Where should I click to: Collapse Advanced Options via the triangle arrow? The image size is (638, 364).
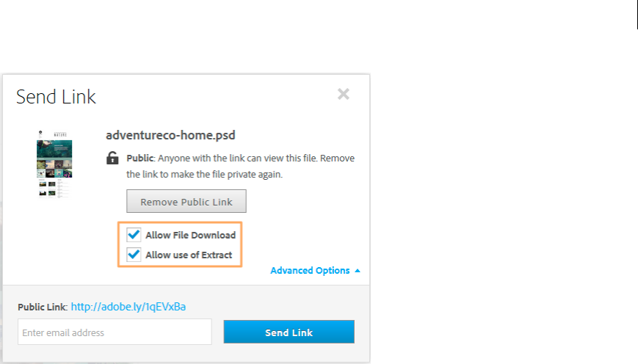pyautogui.click(x=358, y=271)
